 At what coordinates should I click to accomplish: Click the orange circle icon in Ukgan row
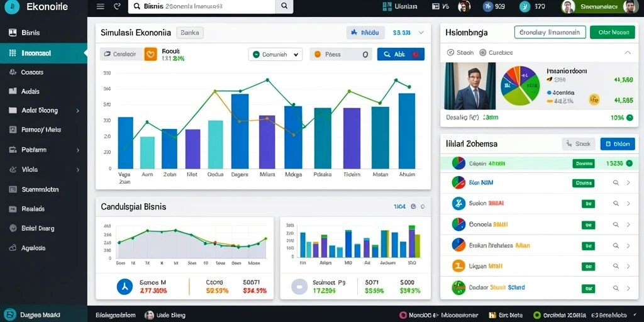click(458, 266)
